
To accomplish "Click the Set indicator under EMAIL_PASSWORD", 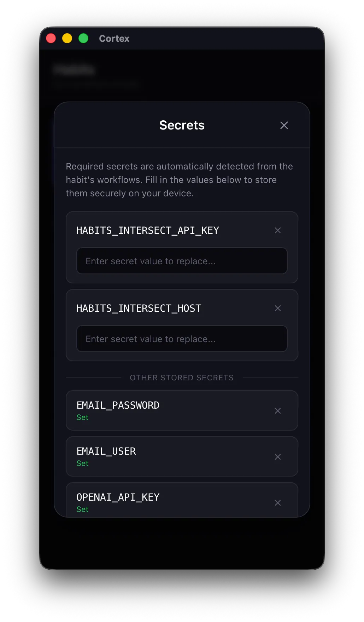I will click(82, 417).
